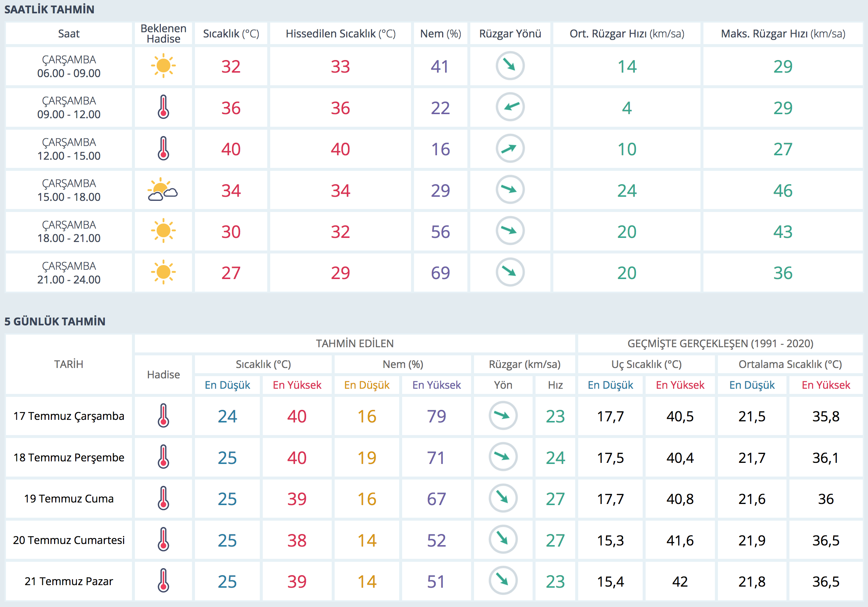Click the sunny icon for 06.00 - 09.00

[163, 66]
